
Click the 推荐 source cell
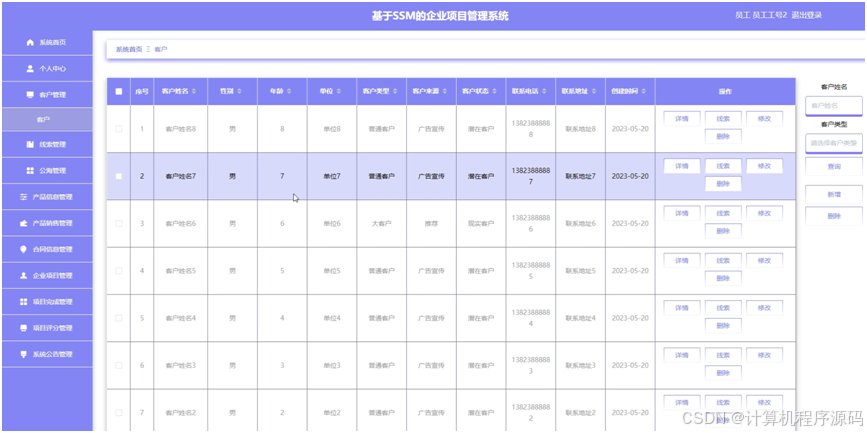click(431, 223)
